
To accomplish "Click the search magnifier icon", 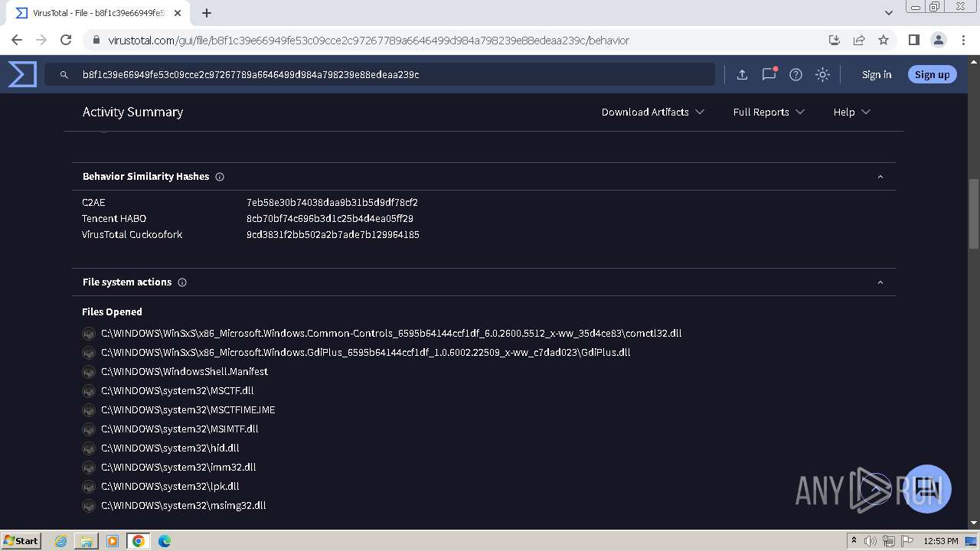I will pyautogui.click(x=64, y=75).
